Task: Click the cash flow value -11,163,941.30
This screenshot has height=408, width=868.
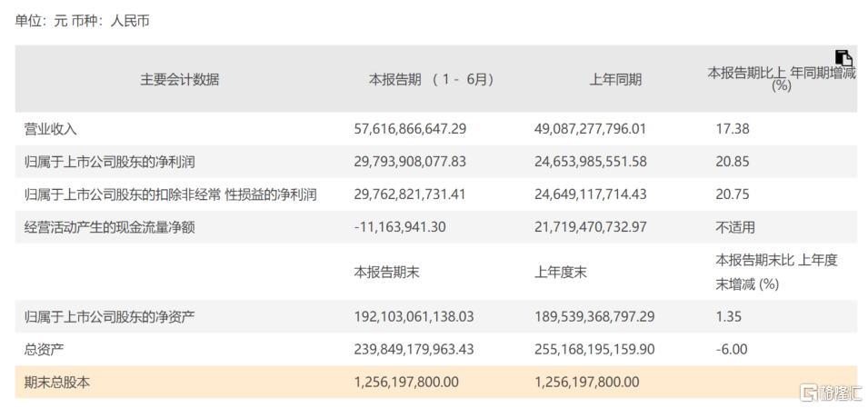Action: (400, 227)
